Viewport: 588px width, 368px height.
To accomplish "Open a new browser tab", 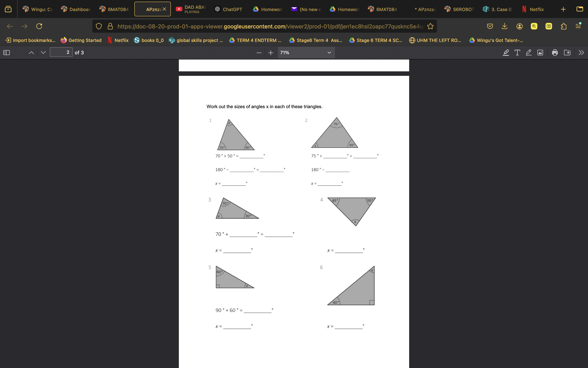I will [563, 9].
